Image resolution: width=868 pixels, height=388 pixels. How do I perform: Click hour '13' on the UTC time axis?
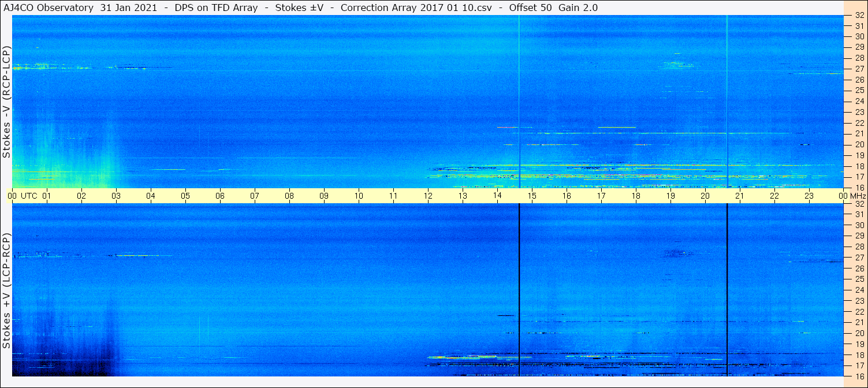[x=463, y=196]
